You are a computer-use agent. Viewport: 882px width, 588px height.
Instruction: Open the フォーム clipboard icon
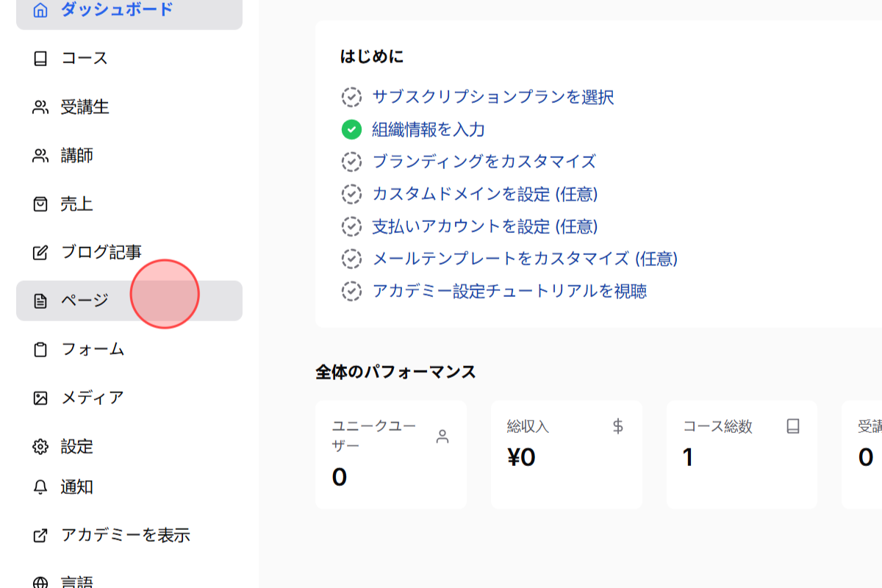pyautogui.click(x=40, y=350)
